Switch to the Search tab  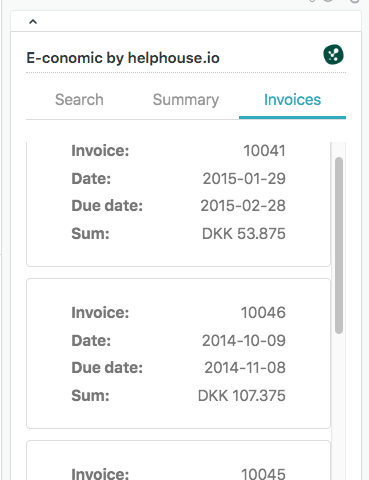click(x=79, y=100)
